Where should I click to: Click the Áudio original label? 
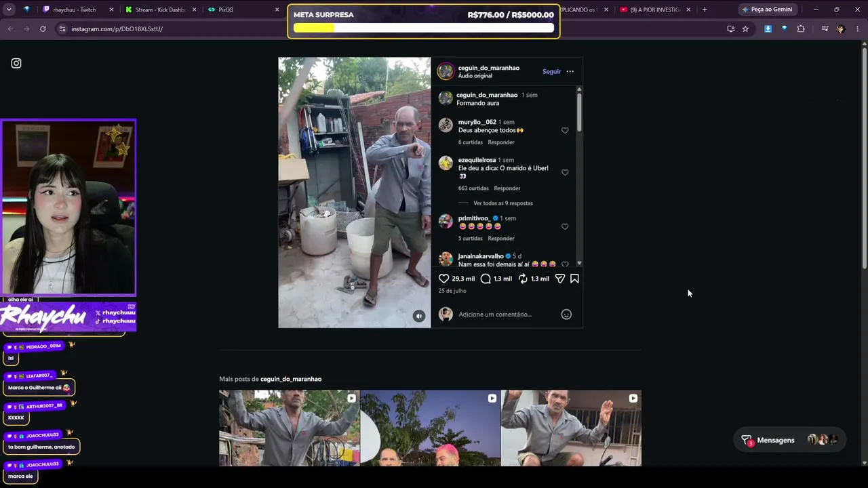click(x=475, y=76)
